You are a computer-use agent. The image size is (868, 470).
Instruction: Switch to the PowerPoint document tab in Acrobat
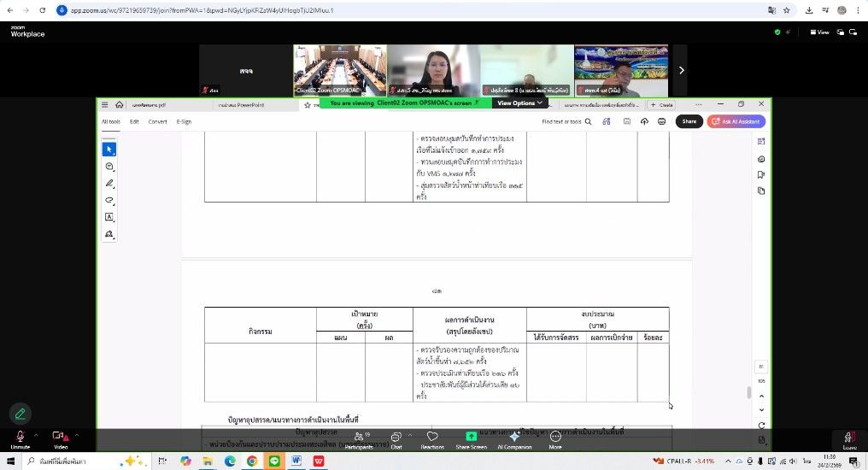(x=242, y=104)
